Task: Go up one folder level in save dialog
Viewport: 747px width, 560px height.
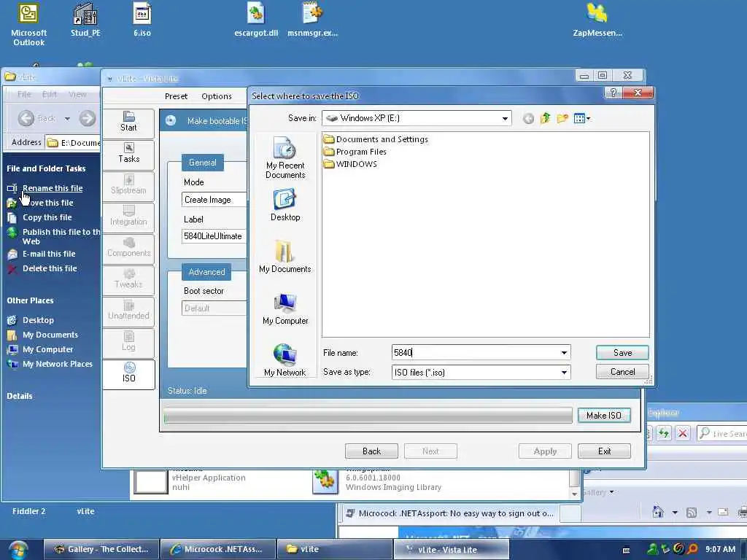Action: [x=546, y=119]
